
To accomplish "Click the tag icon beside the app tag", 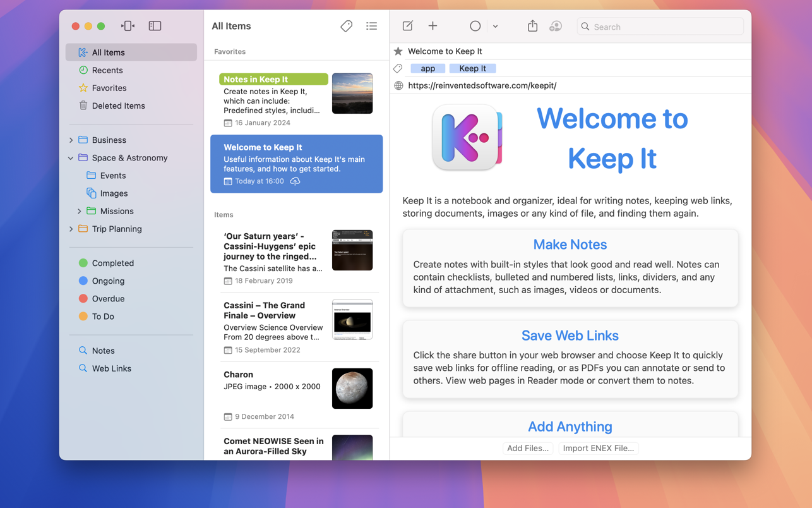I will [x=398, y=68].
